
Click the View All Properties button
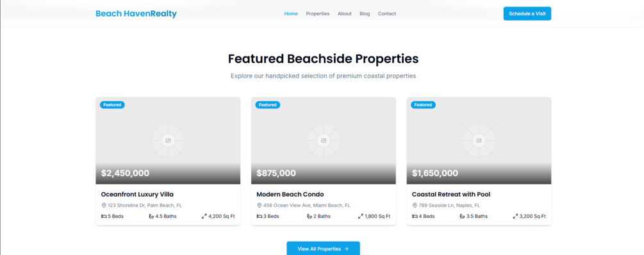323,249
